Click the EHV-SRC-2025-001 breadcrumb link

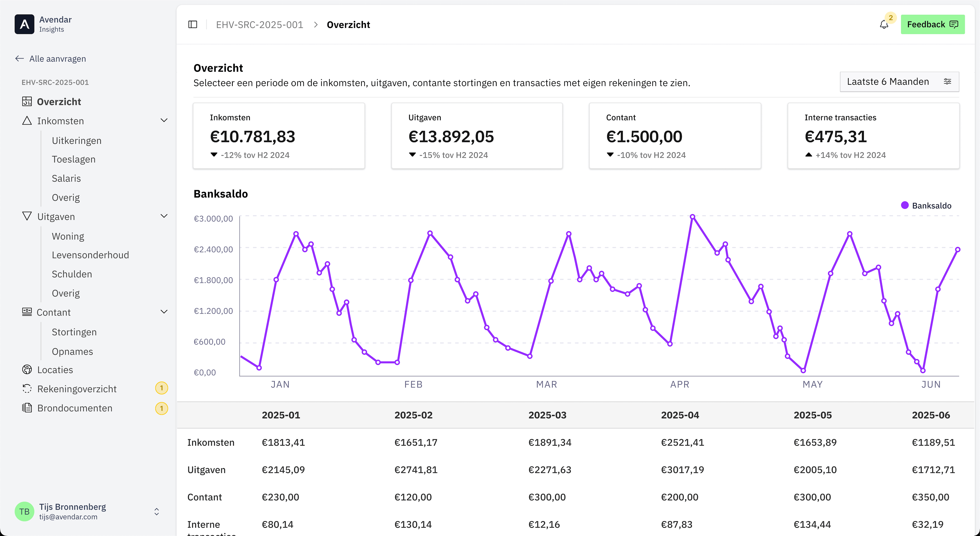[x=260, y=25]
